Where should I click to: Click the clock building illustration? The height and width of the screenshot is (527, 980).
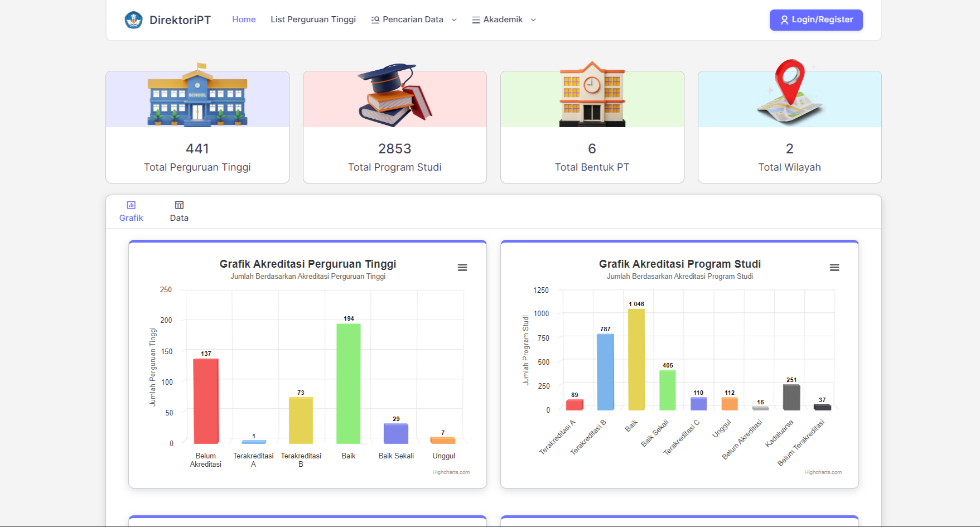click(x=592, y=95)
